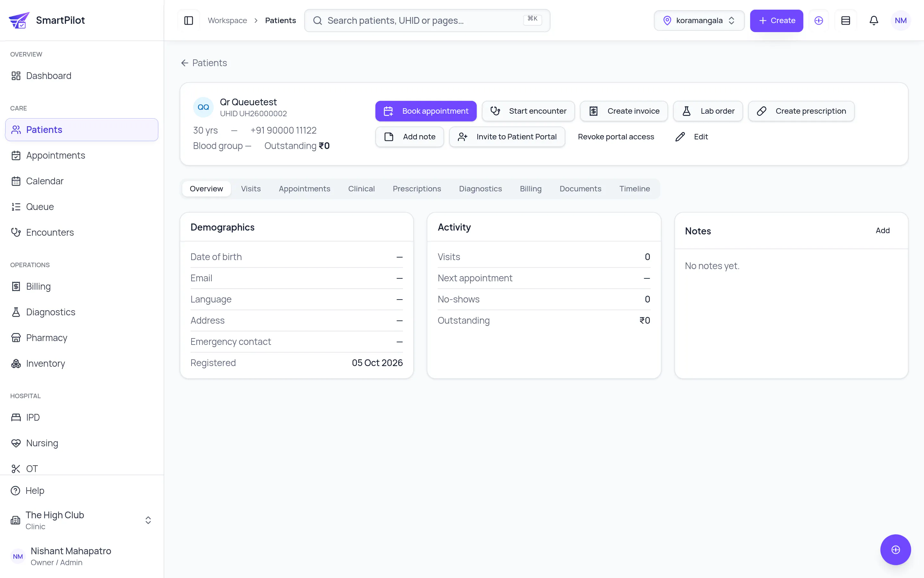
Task: Open the koramangala location dropdown
Action: (x=699, y=21)
